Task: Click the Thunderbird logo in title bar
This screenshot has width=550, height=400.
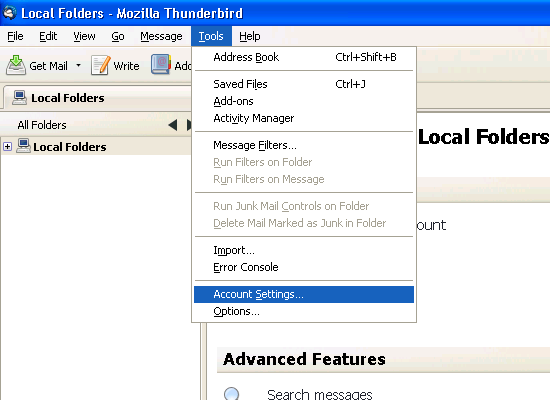Action: coord(9,13)
